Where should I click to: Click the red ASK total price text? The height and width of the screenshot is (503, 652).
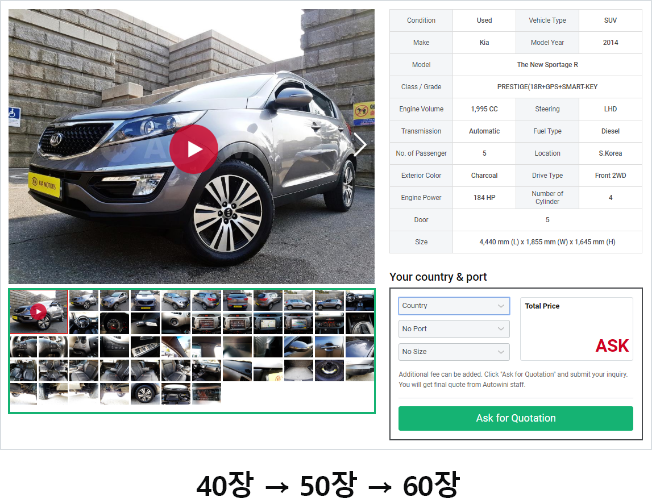tap(612, 346)
